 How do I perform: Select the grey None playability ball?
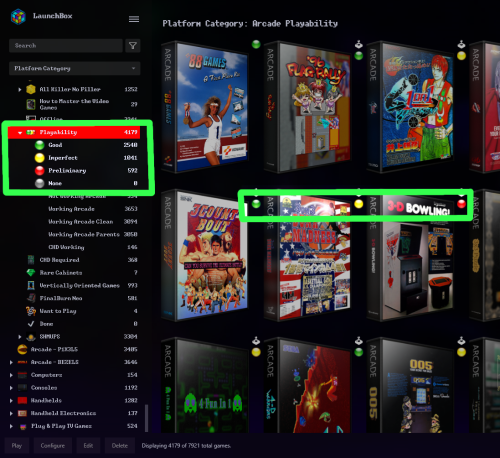pos(40,183)
